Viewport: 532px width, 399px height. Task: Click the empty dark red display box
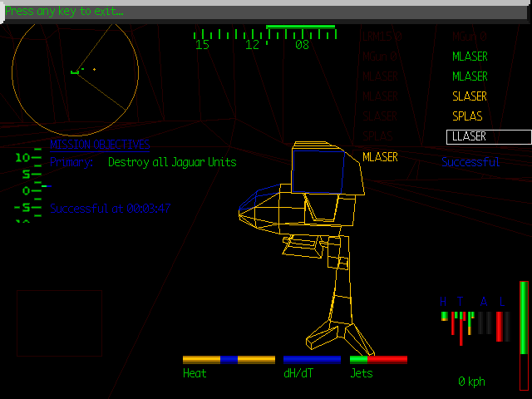pyautogui.click(x=59, y=323)
